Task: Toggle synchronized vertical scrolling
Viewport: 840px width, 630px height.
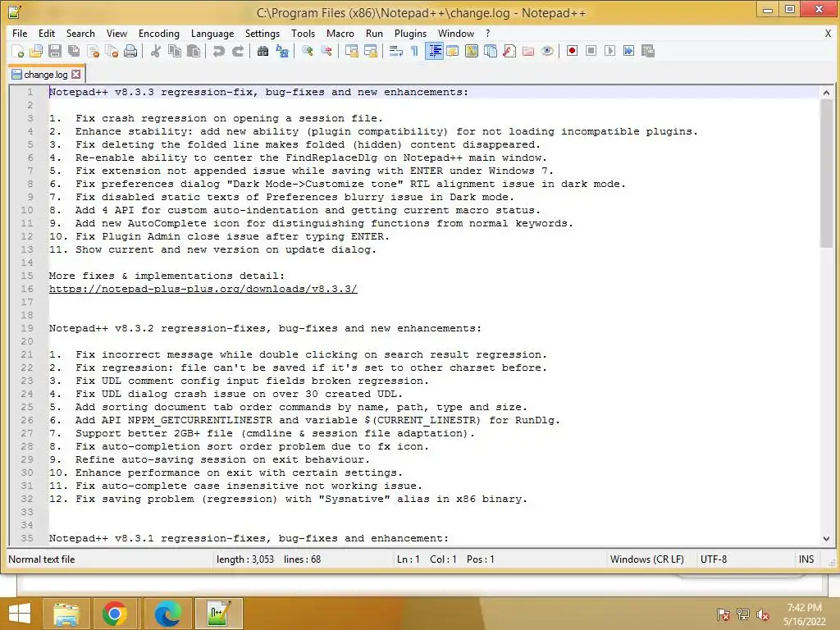Action: [x=352, y=51]
